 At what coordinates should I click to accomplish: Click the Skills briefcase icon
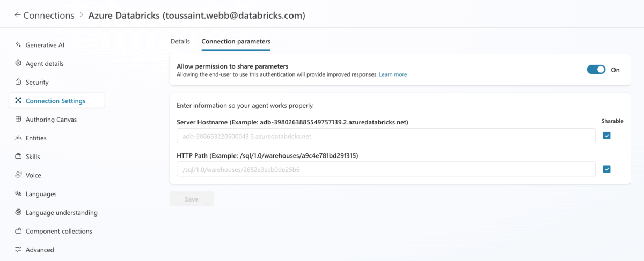18,156
